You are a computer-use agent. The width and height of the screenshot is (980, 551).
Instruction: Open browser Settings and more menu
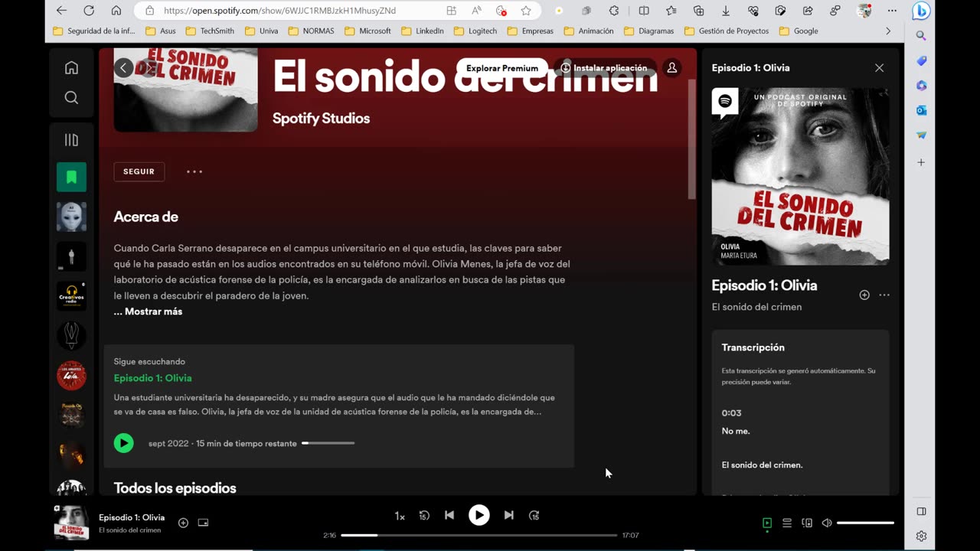[x=892, y=11]
